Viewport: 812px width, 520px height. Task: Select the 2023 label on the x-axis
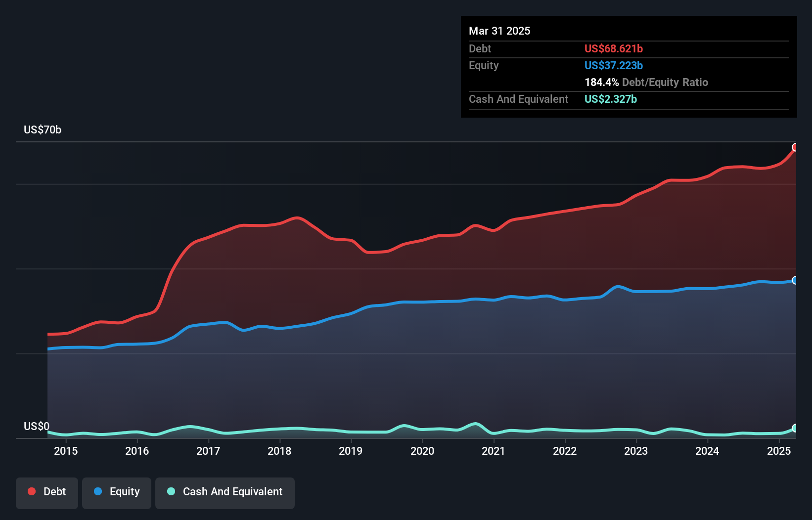[636, 451]
